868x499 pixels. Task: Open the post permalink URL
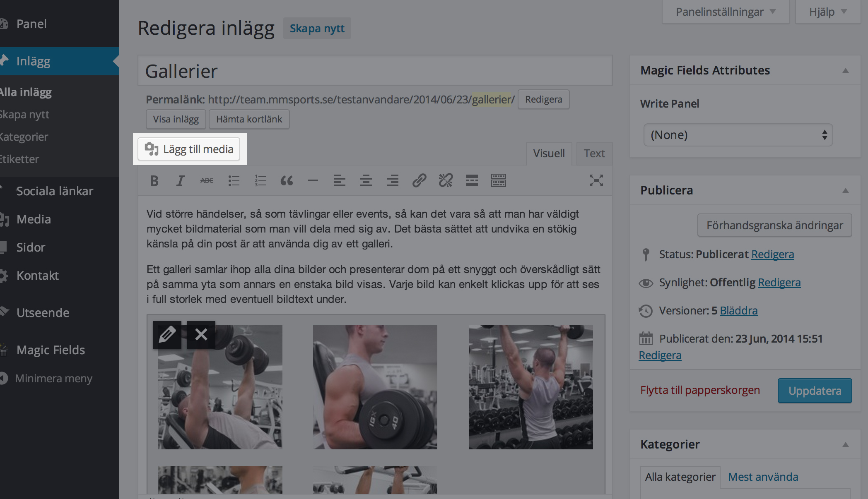point(361,99)
